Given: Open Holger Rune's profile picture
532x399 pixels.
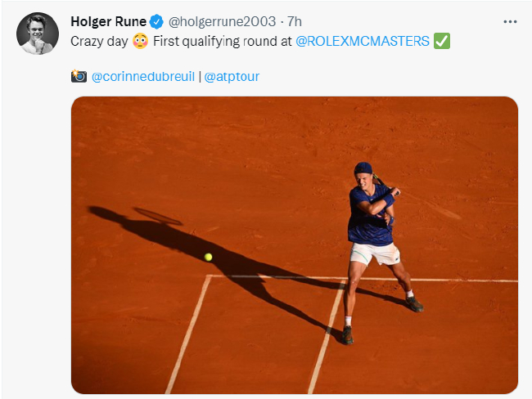Looking at the screenshot, I should click(38, 34).
